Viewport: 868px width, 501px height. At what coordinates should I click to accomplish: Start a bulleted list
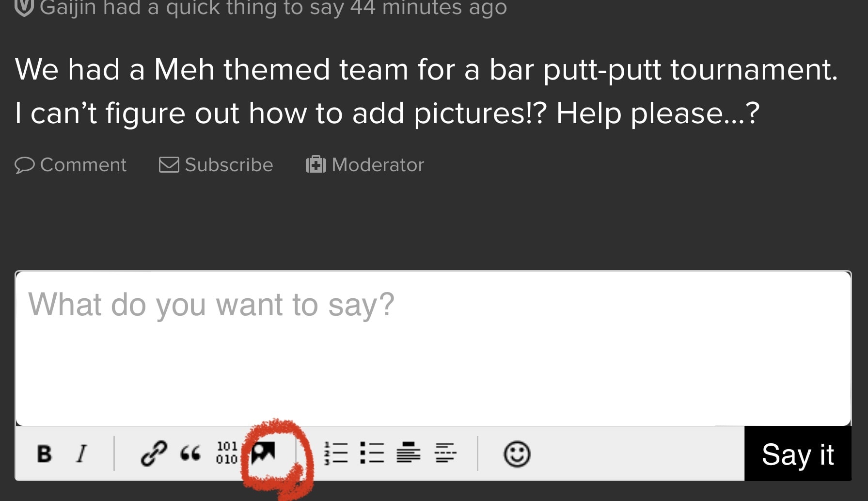tap(372, 453)
